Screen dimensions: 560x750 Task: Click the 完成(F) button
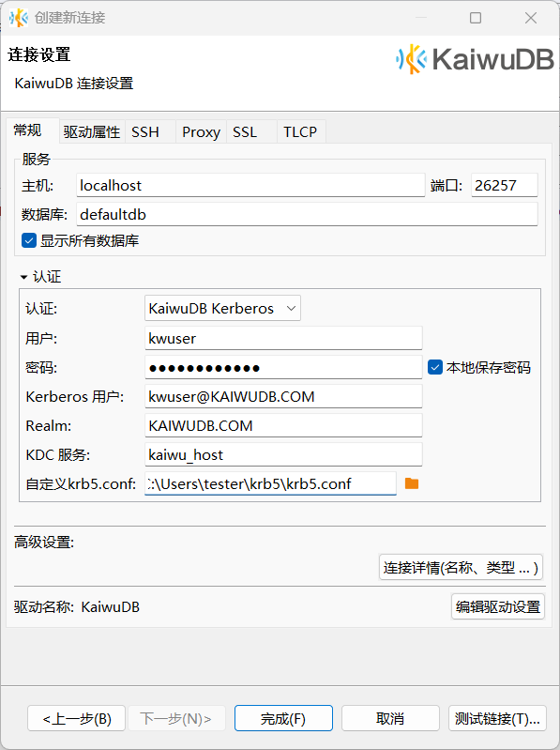[283, 718]
